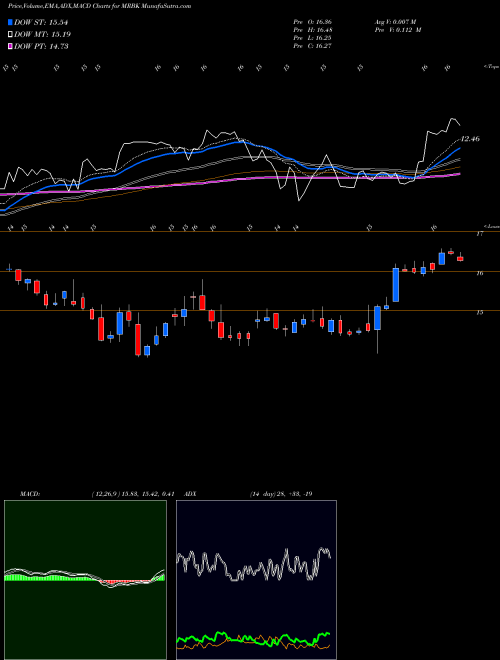The image size is (500, 660).
Task: Open the dark blue ADX indicator panel
Action: [x=256, y=580]
